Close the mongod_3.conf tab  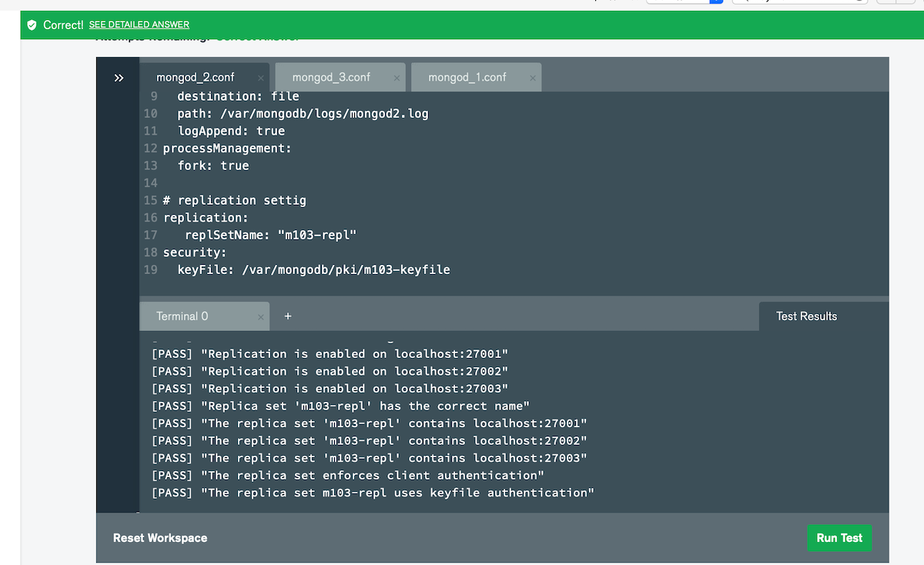pos(397,78)
